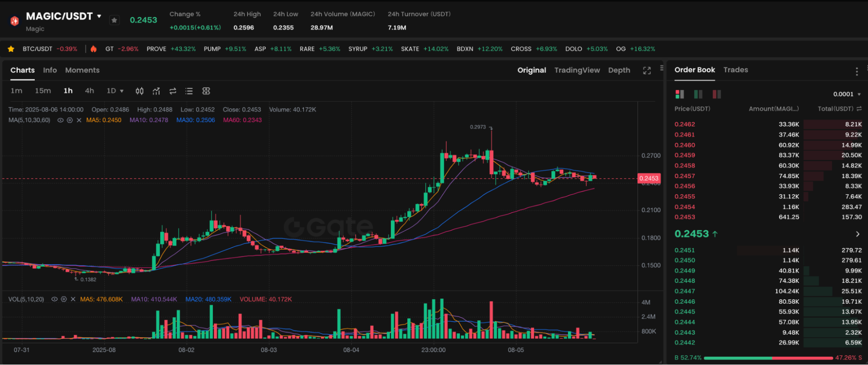
Task: Click the MA30: 0.2506 legend value
Action: pos(195,120)
